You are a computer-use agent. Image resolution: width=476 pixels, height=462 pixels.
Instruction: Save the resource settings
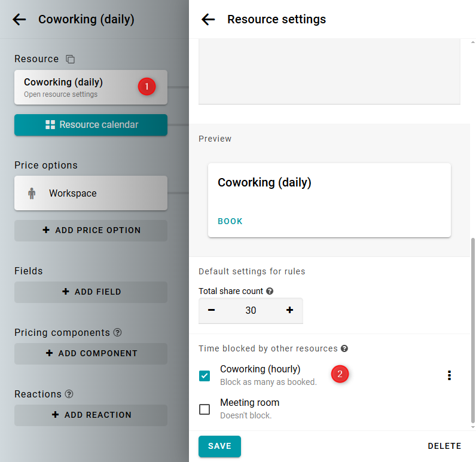tap(219, 446)
